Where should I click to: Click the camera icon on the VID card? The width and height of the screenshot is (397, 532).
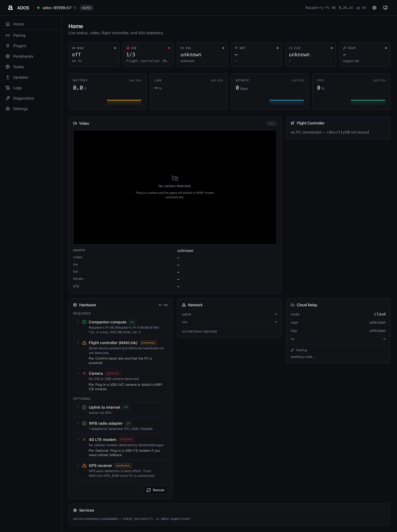182,48
